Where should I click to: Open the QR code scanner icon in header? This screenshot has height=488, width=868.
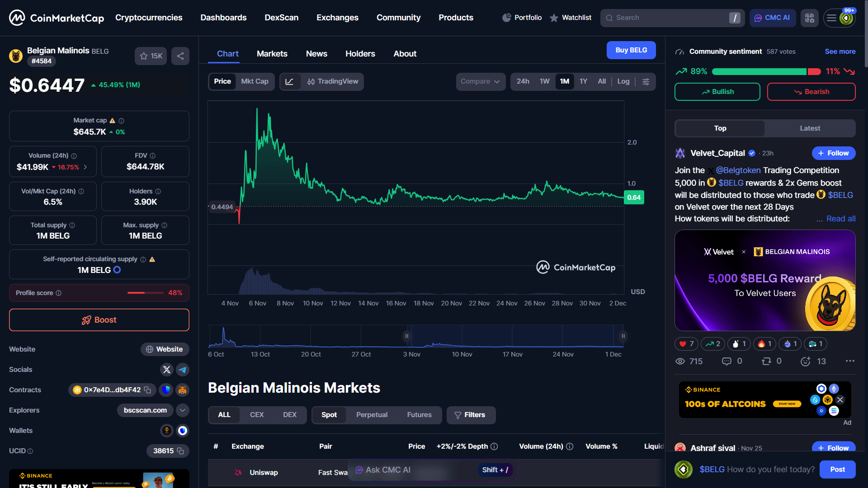[x=809, y=18]
